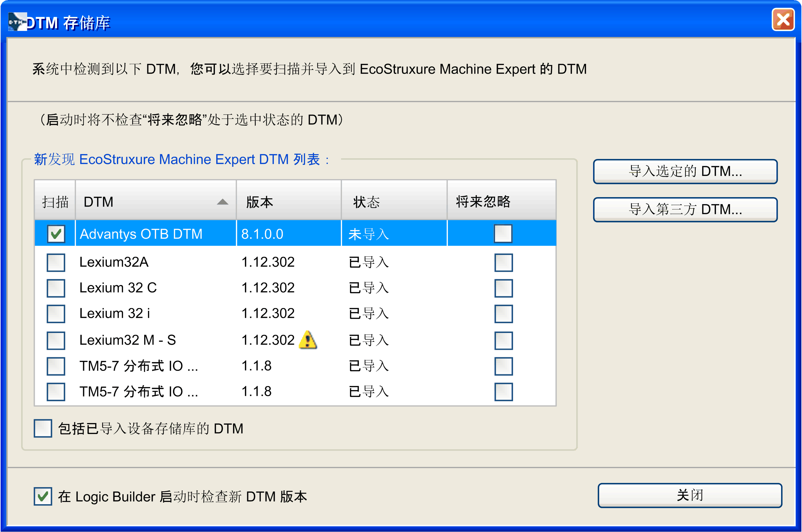Click the 导入选定的 DTM... button
Screen dimensions: 802x532
pos(685,171)
